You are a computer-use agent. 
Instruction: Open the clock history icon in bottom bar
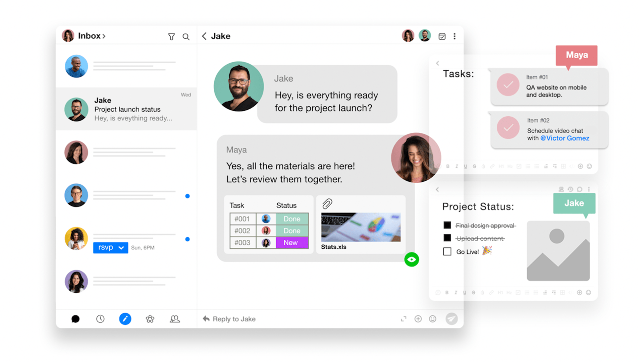100,319
